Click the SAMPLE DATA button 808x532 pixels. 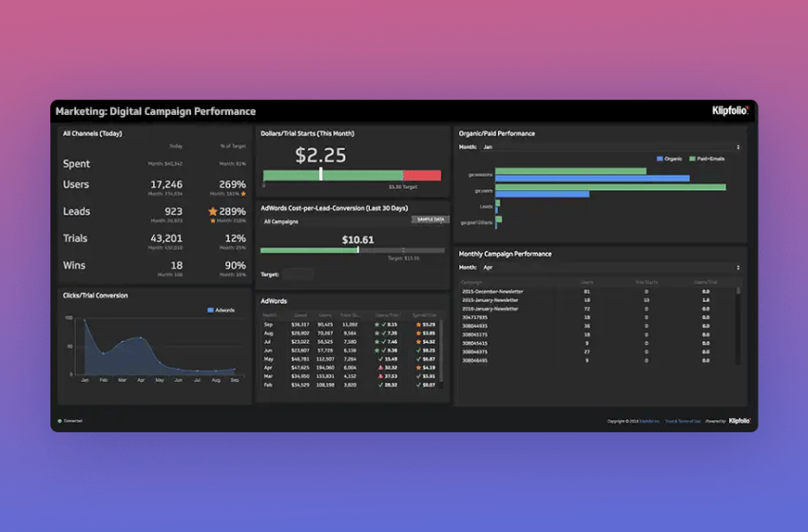click(x=429, y=219)
